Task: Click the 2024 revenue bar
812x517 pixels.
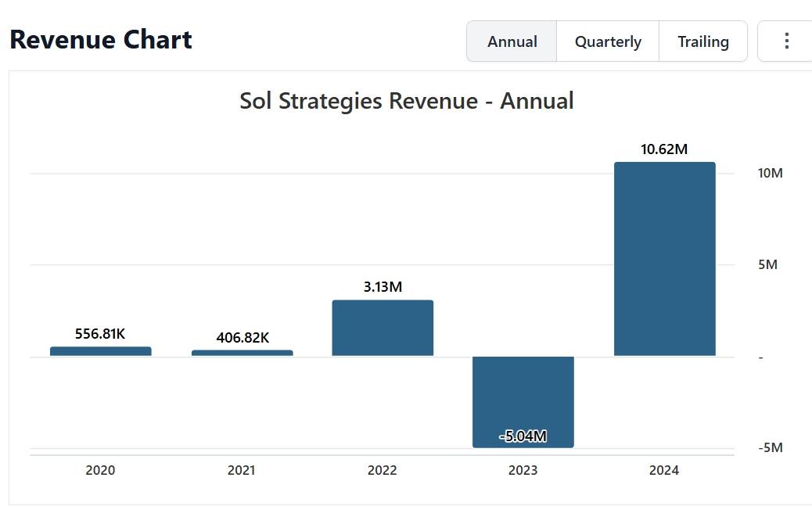Action: pos(665,259)
